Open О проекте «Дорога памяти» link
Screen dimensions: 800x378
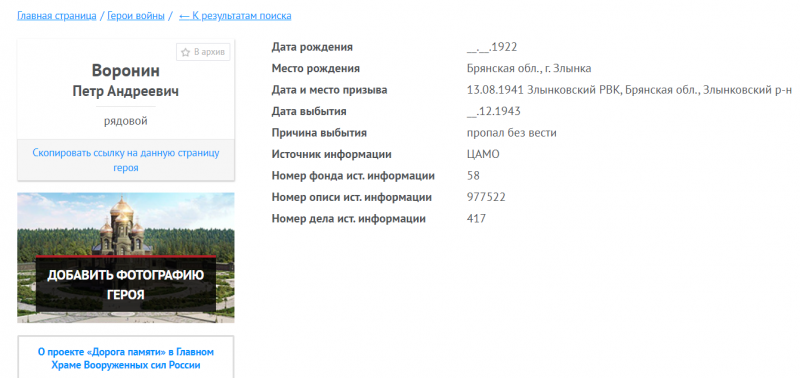126,359
